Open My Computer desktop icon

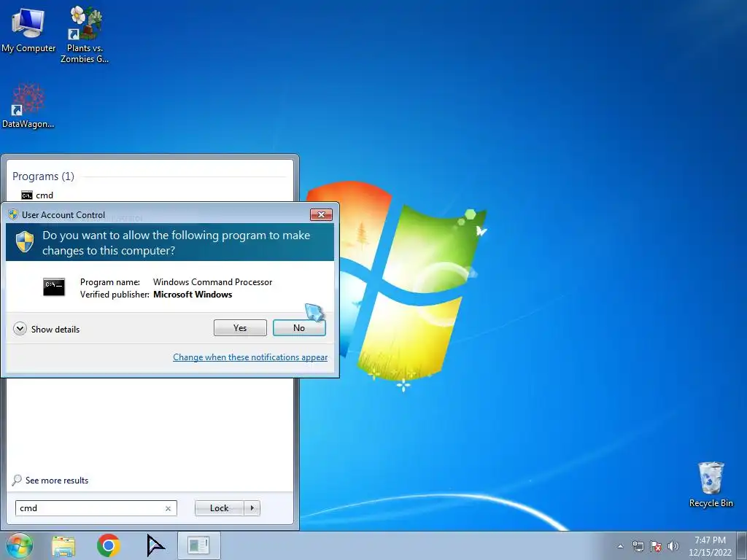[x=28, y=29]
